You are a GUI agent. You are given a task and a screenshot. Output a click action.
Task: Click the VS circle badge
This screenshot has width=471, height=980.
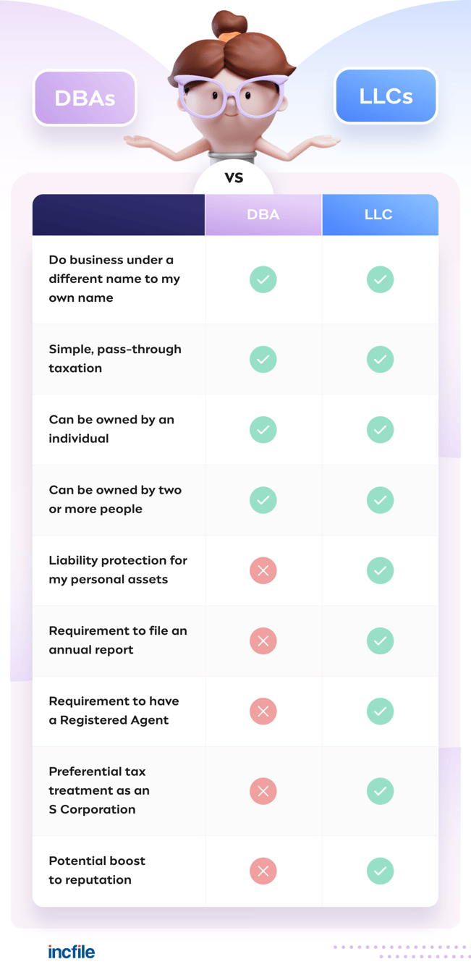pyautogui.click(x=234, y=177)
